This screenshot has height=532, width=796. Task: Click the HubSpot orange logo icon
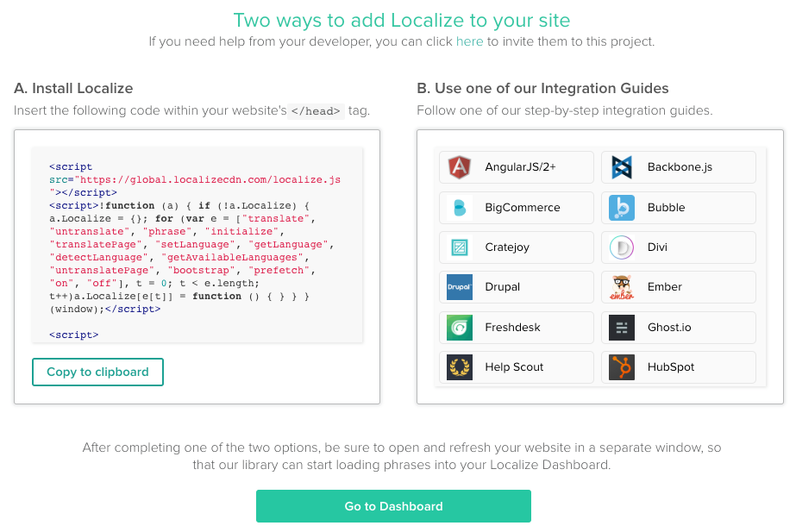622,367
